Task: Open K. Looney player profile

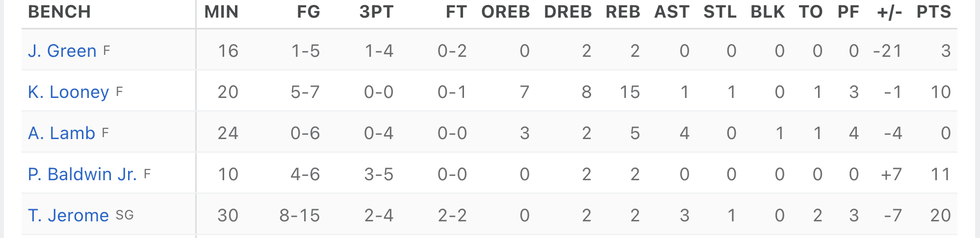Action: (69, 92)
